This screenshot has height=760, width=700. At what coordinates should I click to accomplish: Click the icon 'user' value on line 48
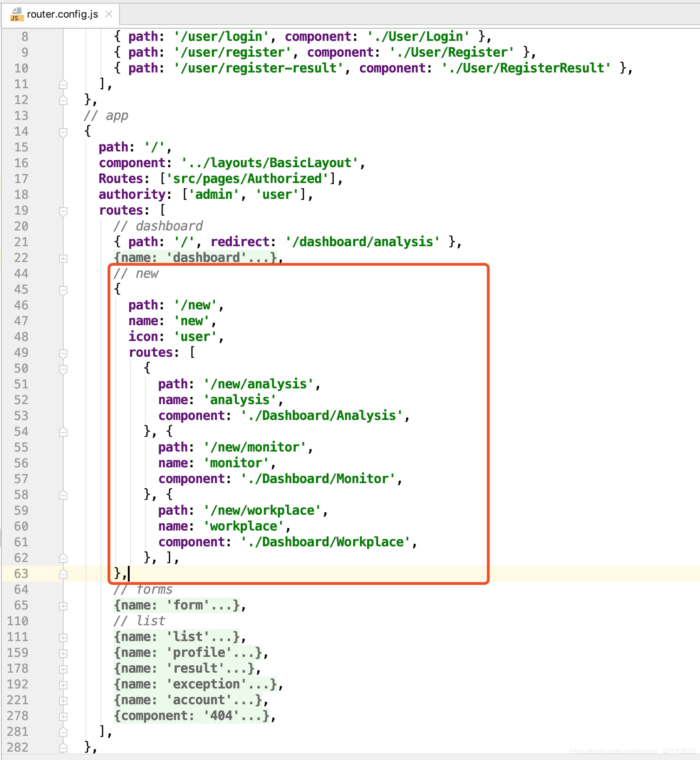click(196, 337)
